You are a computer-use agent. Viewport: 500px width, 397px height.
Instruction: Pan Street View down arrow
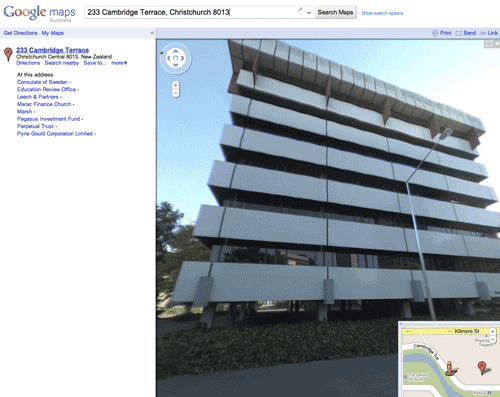coord(176,65)
